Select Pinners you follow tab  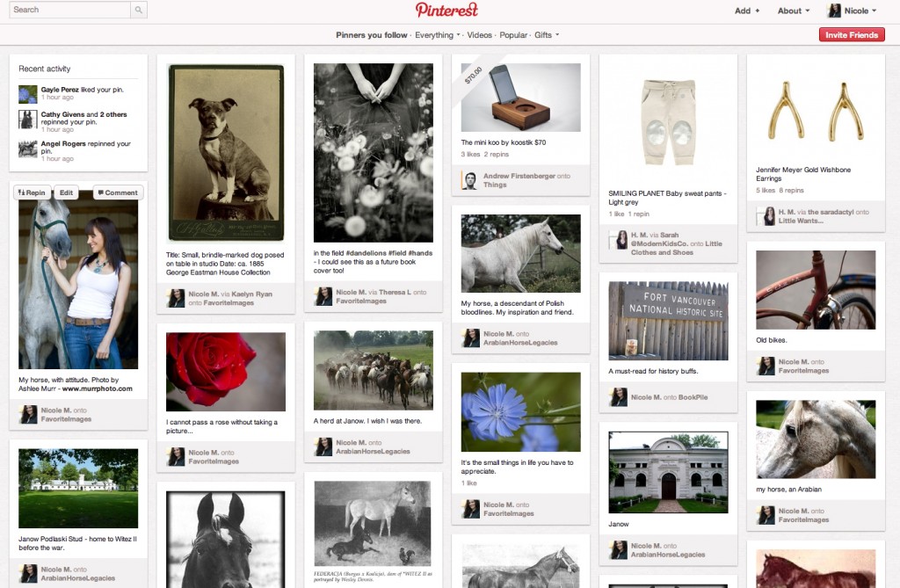pyautogui.click(x=372, y=35)
